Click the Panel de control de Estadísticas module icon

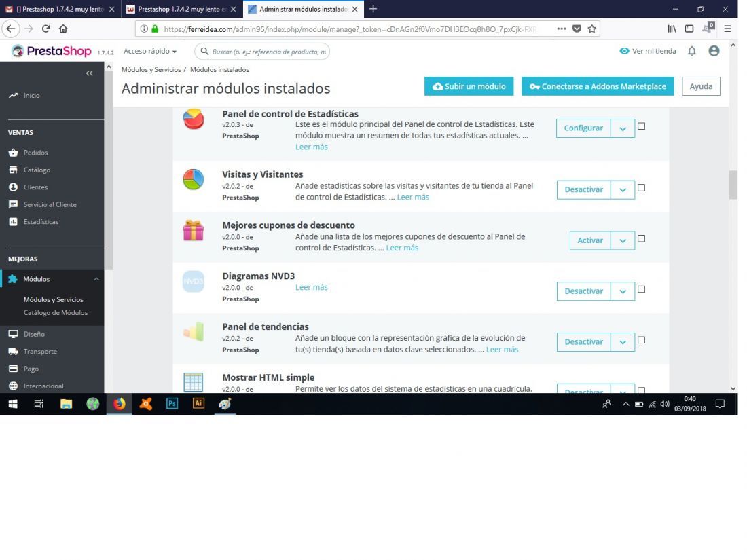click(194, 119)
